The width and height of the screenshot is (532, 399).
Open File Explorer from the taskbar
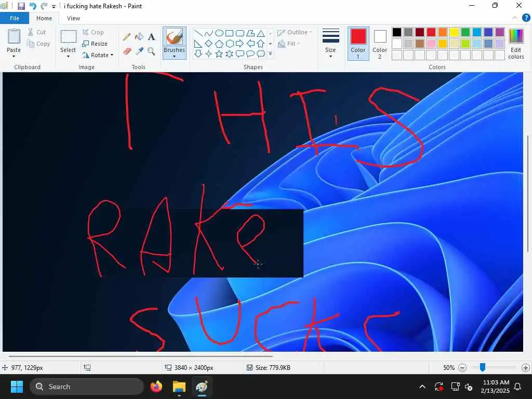coord(179,387)
